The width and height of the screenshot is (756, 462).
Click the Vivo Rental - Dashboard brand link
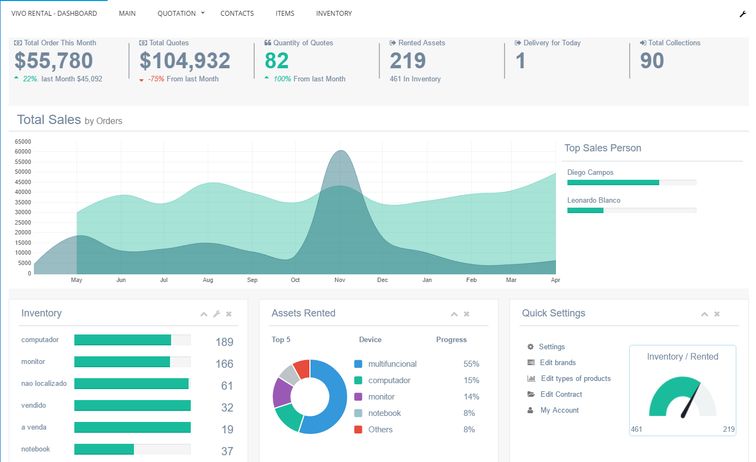tap(53, 14)
